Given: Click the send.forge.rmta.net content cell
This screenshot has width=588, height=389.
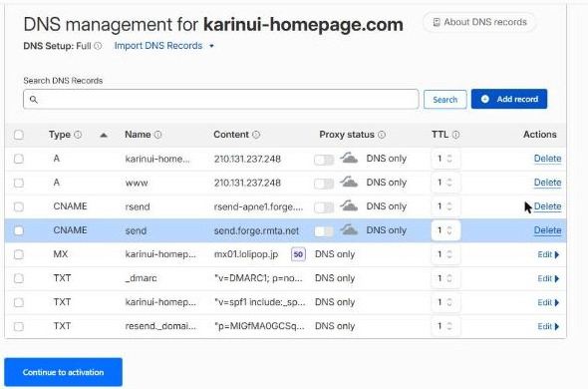Looking at the screenshot, I should 256,230.
